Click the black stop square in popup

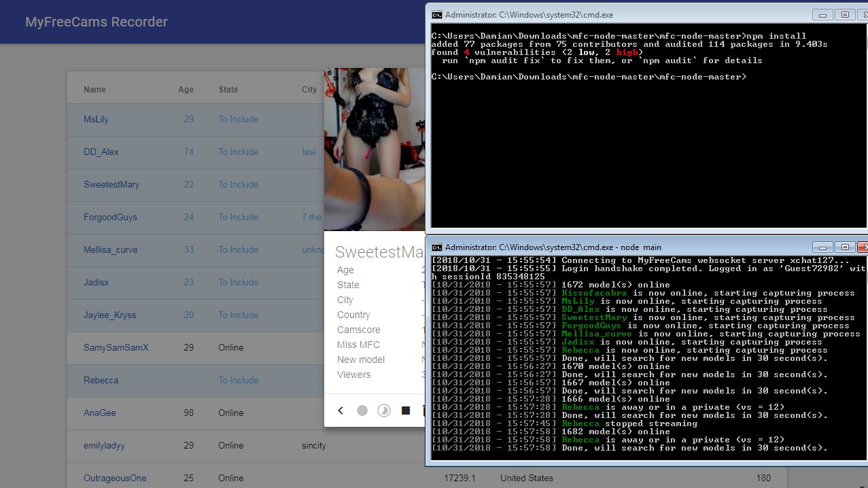coord(406,411)
